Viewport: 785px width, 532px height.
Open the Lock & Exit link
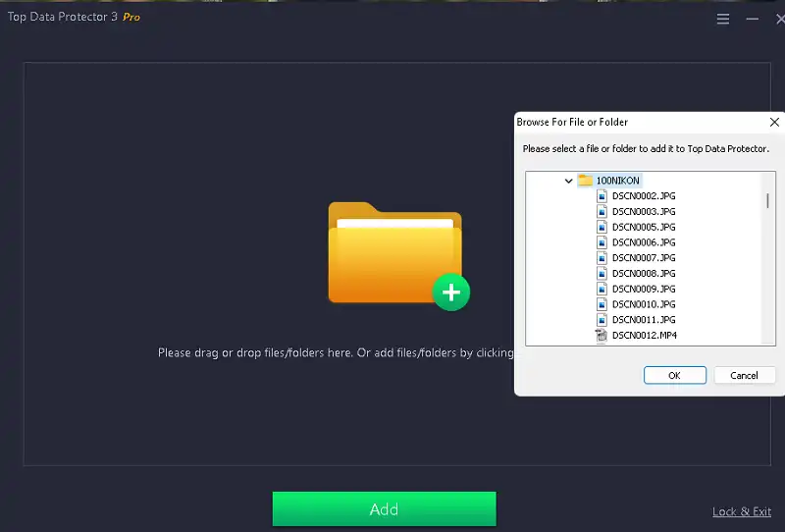pyautogui.click(x=741, y=512)
